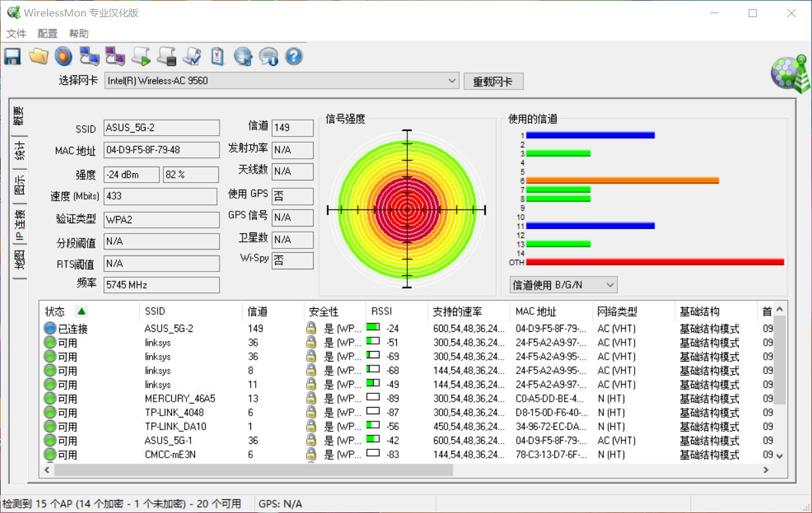Screen dimensions: 812x513
Task: Click the connect network computers icon
Action: click(89, 57)
